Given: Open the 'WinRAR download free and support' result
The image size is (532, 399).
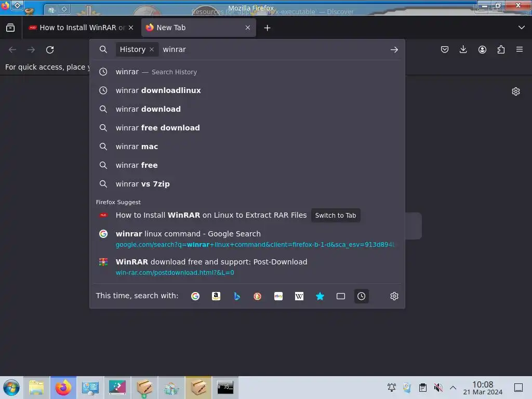Looking at the screenshot, I should click(247, 267).
